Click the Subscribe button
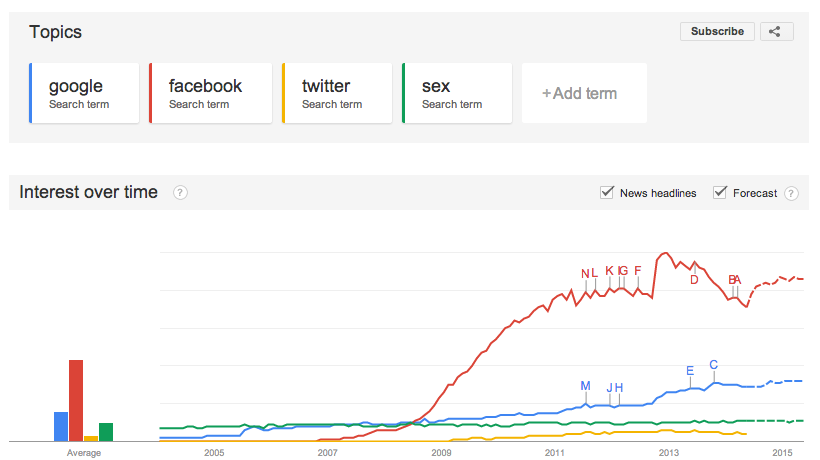The height and width of the screenshot is (460, 820). pyautogui.click(x=717, y=31)
